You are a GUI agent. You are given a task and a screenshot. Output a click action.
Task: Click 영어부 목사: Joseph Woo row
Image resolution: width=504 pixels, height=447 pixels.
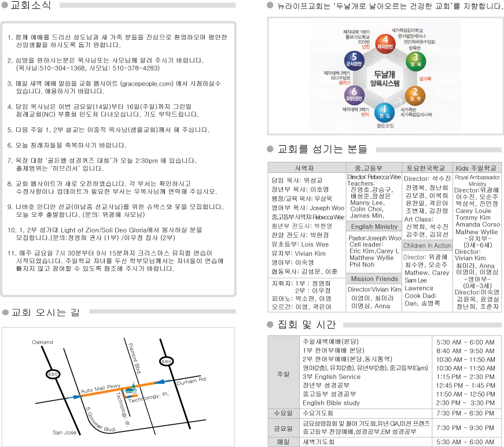[308, 208]
